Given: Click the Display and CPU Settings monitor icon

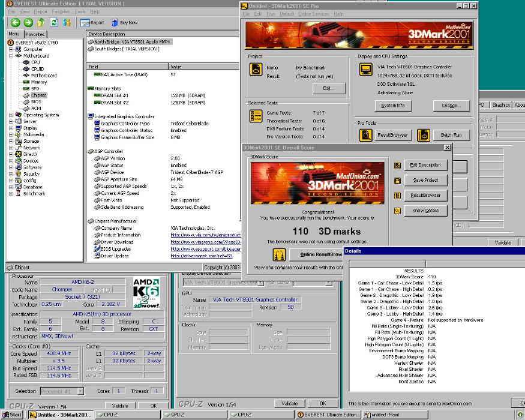Looking at the screenshot, I should coord(365,70).
